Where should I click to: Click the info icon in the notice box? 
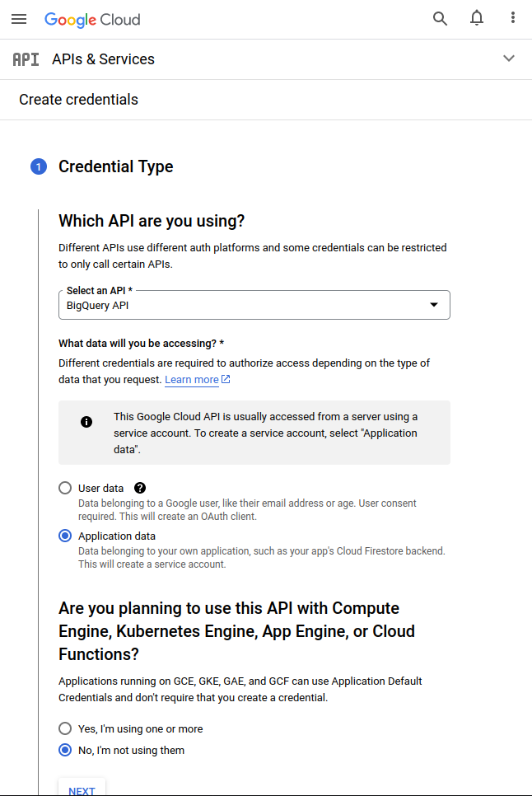coord(86,422)
